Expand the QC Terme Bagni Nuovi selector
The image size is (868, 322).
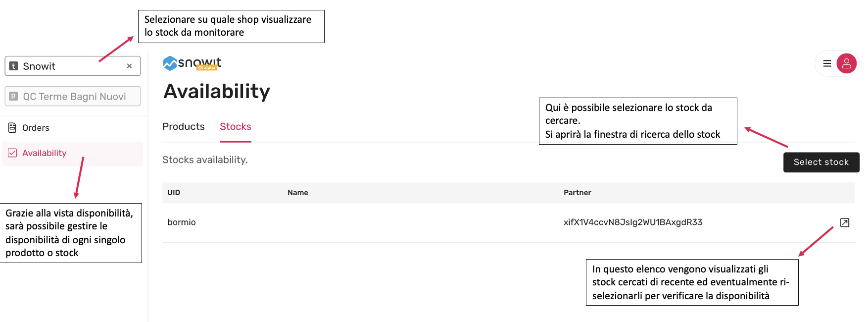pos(74,97)
